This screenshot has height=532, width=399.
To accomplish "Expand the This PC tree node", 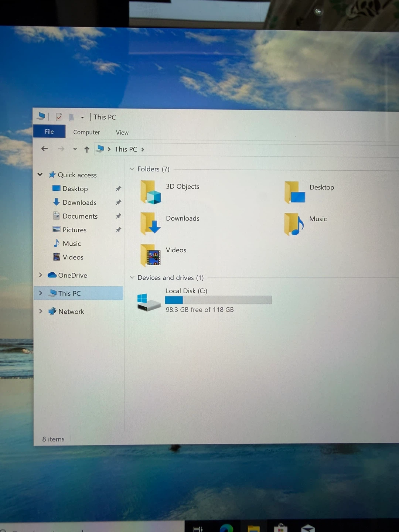I will coord(41,293).
